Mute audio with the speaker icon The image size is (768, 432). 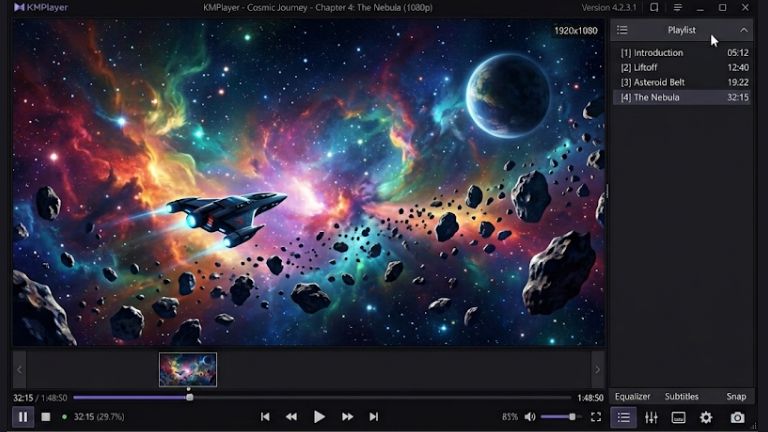pos(529,417)
